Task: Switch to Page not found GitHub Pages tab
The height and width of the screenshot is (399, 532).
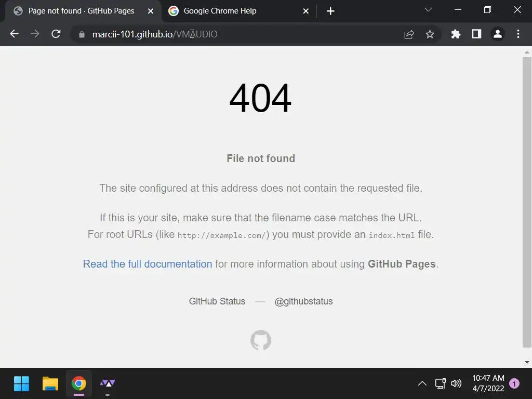Action: tap(82, 11)
